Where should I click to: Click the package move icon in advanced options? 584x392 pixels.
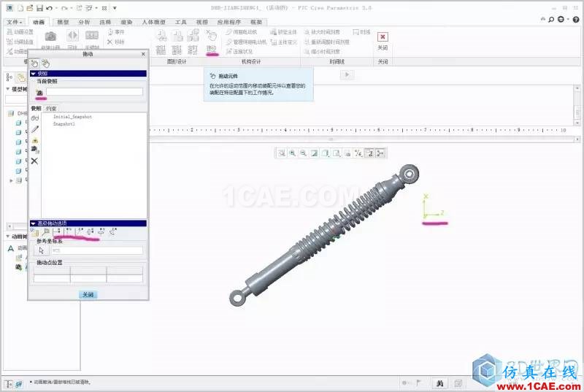pos(34,232)
